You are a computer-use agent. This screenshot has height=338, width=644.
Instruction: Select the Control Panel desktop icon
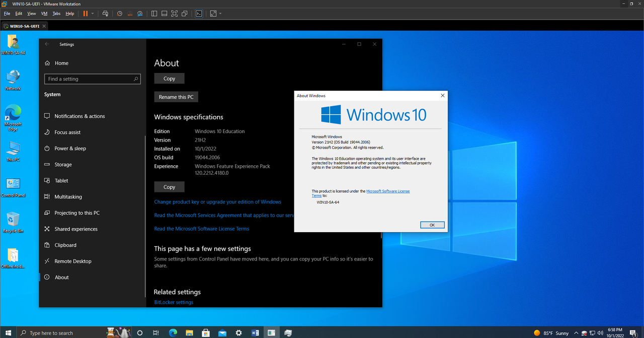[13, 187]
